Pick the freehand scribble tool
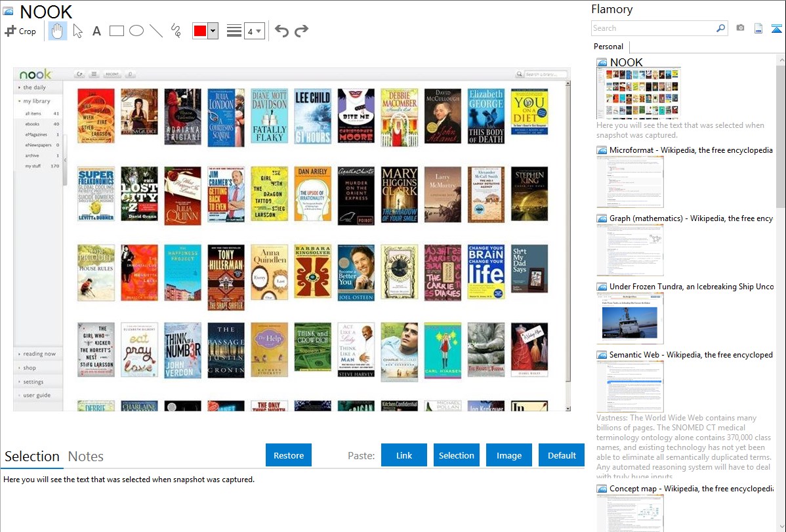 pyautogui.click(x=176, y=31)
